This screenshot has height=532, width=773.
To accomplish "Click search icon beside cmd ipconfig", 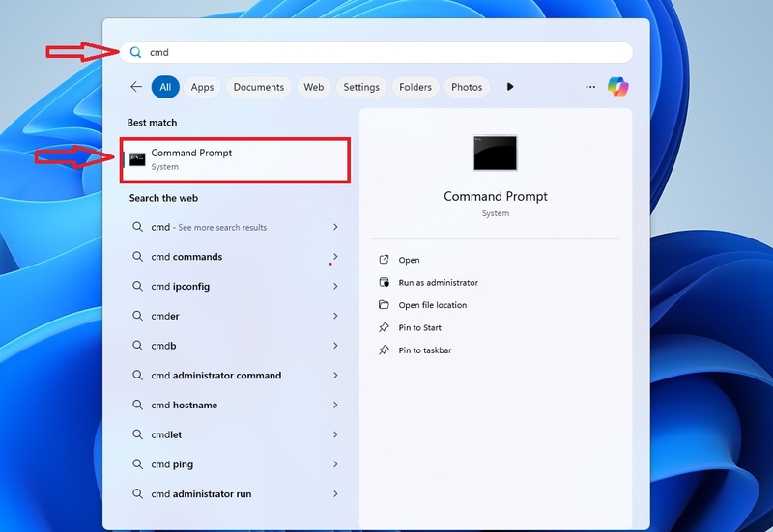I will tap(137, 286).
